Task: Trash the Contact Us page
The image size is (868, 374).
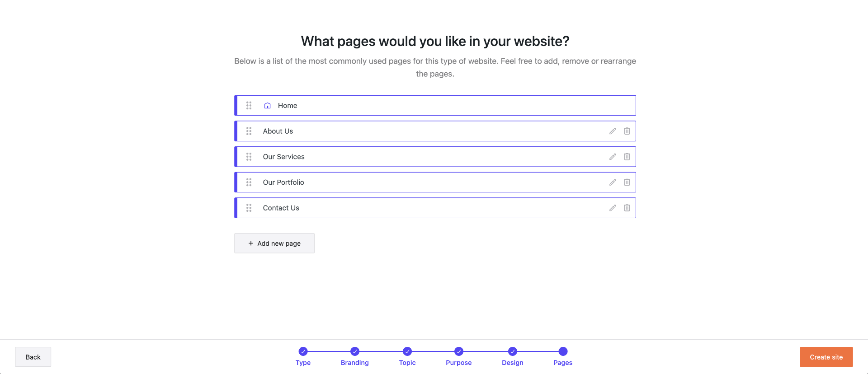Action: (627, 208)
